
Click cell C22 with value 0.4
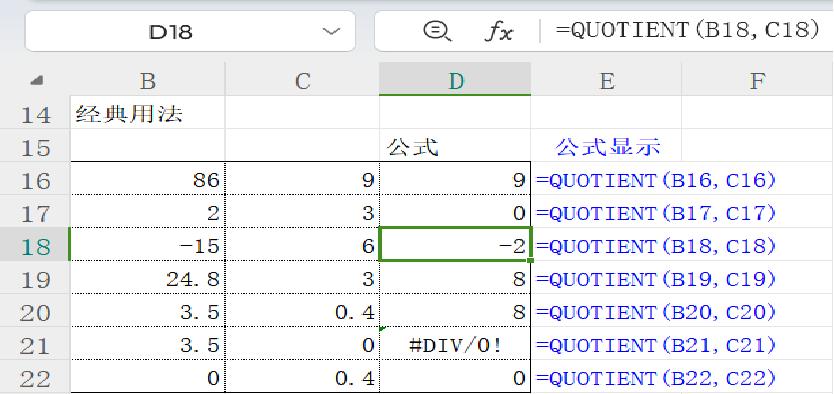pos(302,376)
